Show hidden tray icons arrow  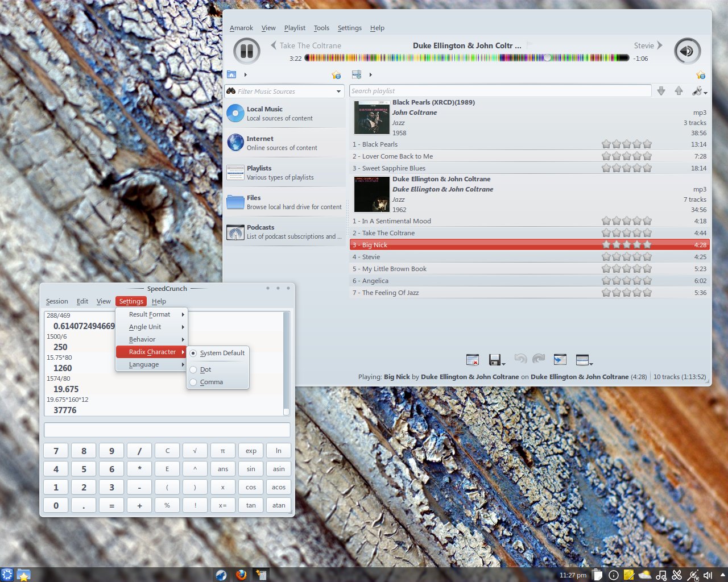[722, 575]
